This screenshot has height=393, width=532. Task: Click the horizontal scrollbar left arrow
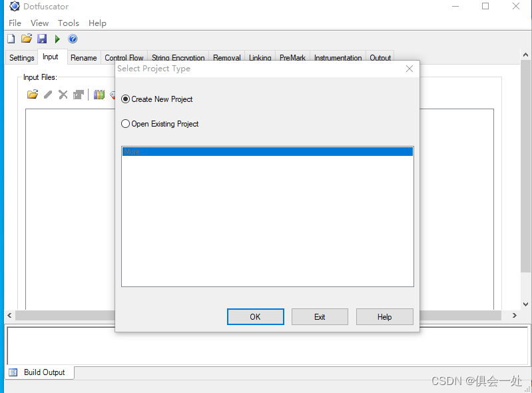9,315
